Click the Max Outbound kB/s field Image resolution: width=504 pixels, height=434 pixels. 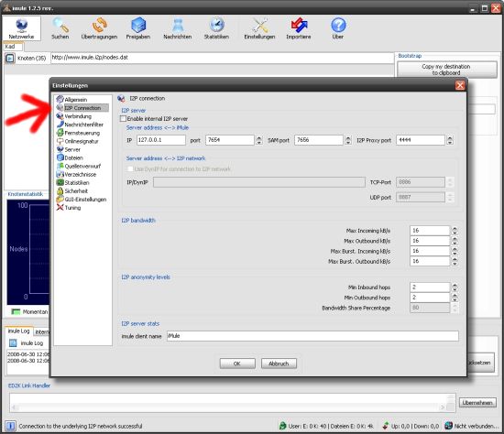click(430, 241)
